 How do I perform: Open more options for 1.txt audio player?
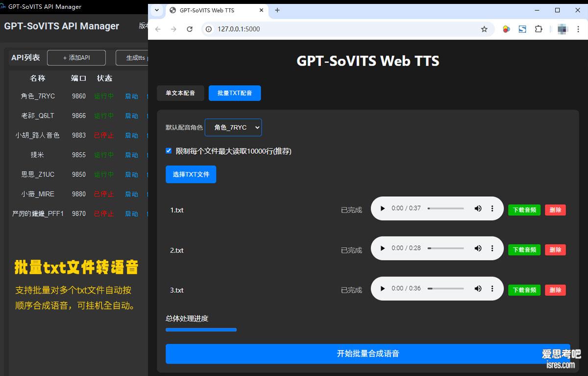point(492,209)
